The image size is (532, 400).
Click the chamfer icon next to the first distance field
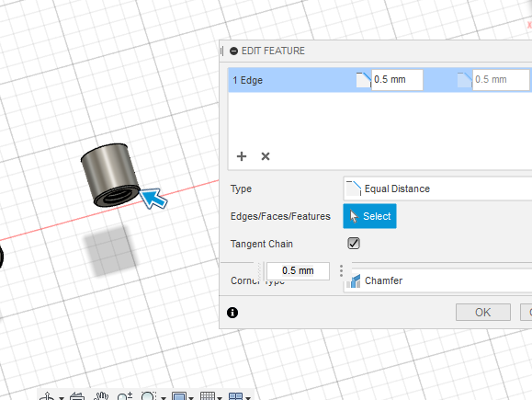pyautogui.click(x=363, y=80)
